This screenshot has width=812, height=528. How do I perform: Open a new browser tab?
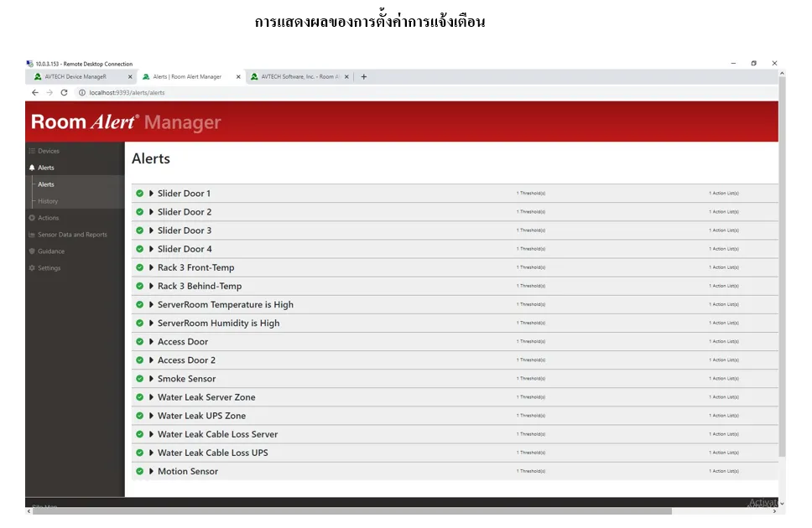pos(363,76)
